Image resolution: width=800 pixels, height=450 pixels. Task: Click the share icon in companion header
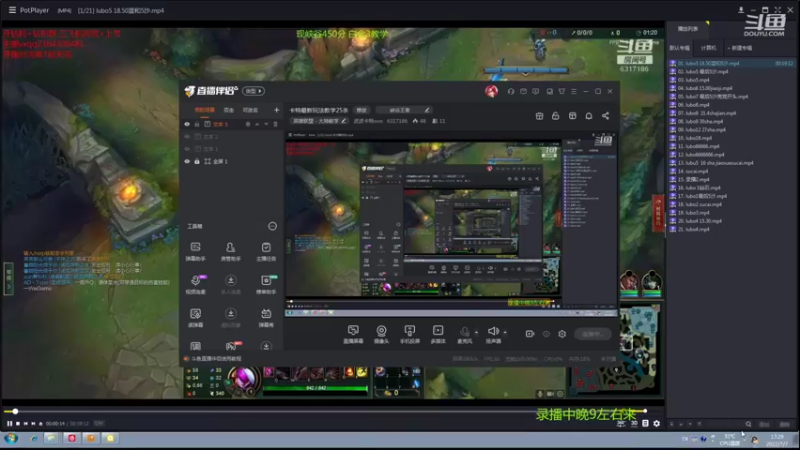[605, 116]
